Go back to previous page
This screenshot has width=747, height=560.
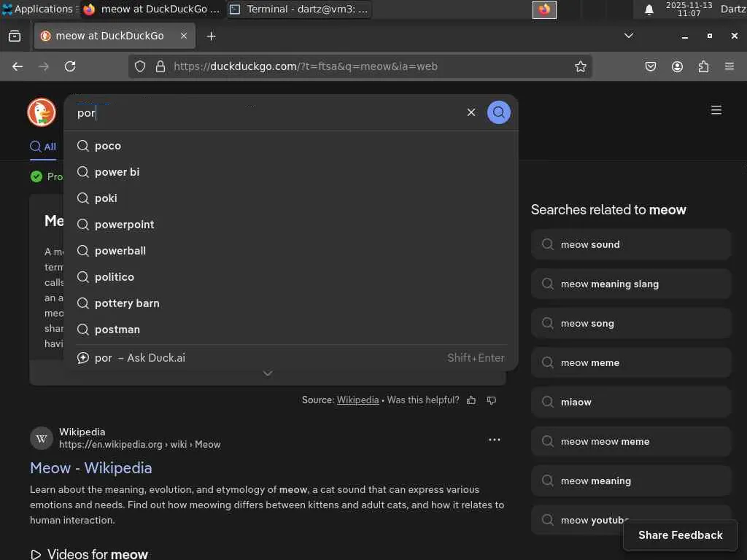pos(18,66)
